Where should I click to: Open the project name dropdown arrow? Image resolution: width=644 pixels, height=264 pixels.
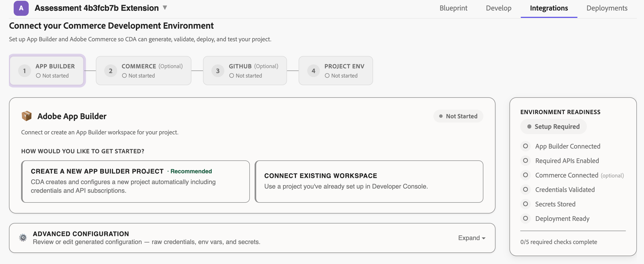click(x=165, y=8)
